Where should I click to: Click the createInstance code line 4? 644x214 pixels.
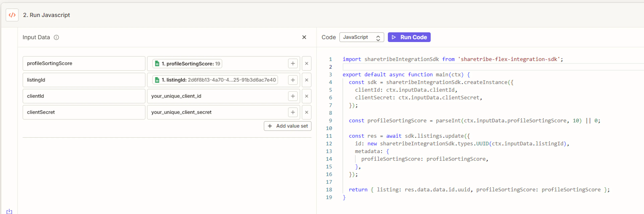[431, 82]
